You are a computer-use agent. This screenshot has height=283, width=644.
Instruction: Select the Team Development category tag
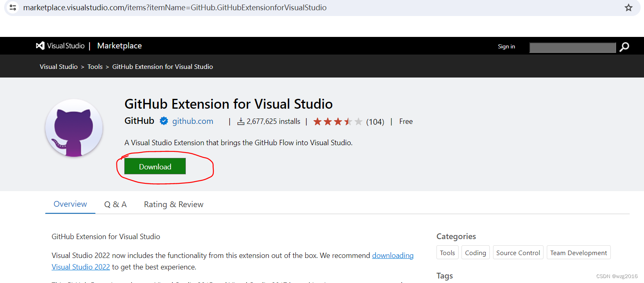coord(578,252)
